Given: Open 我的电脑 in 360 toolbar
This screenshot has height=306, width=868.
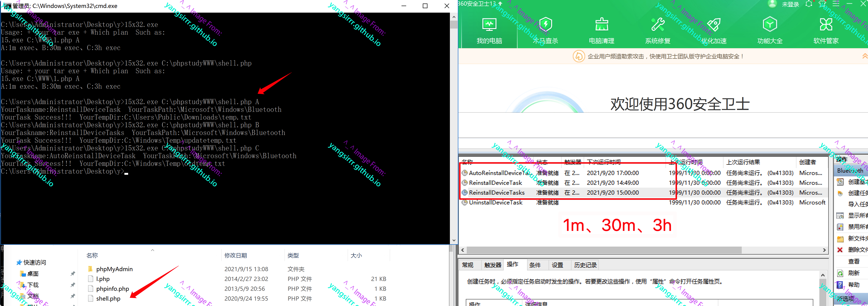Looking at the screenshot, I should 489,31.
